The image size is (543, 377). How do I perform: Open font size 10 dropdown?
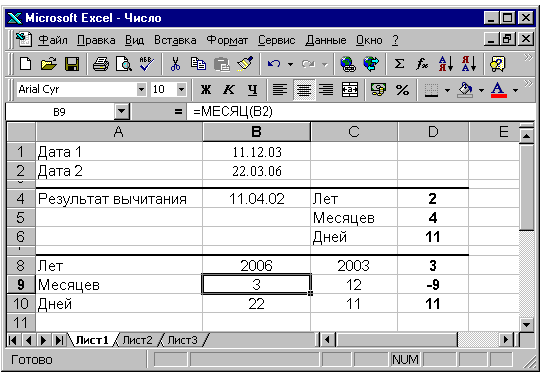pyautogui.click(x=181, y=90)
